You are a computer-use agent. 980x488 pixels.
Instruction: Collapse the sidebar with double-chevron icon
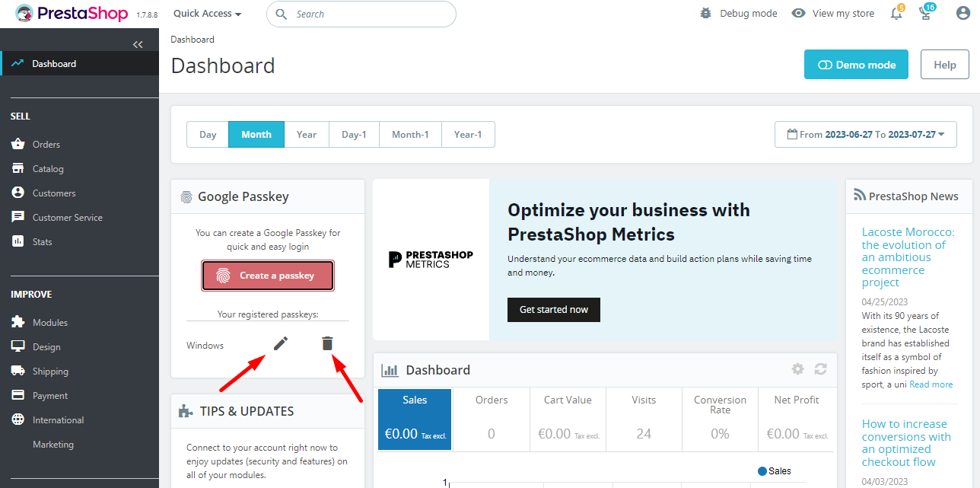(138, 44)
